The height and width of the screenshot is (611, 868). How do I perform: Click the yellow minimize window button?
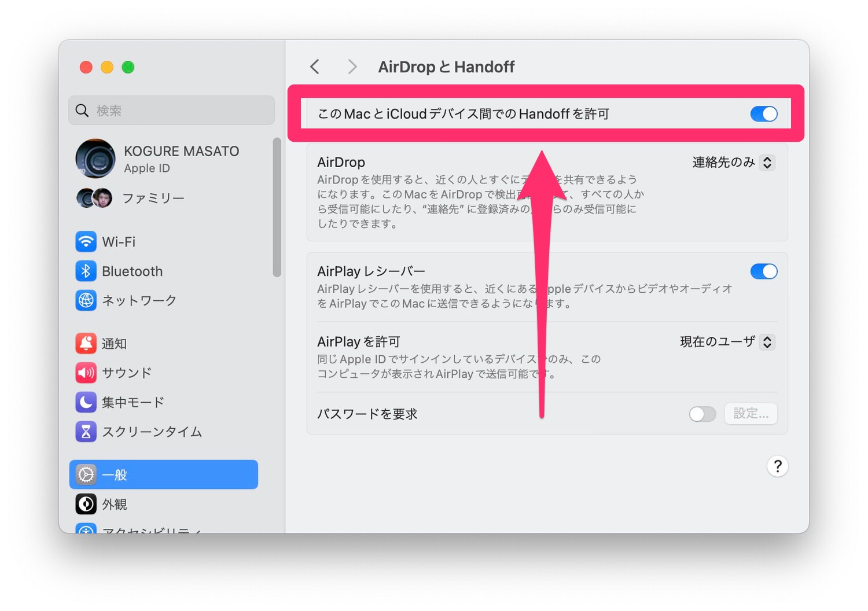[x=107, y=67]
